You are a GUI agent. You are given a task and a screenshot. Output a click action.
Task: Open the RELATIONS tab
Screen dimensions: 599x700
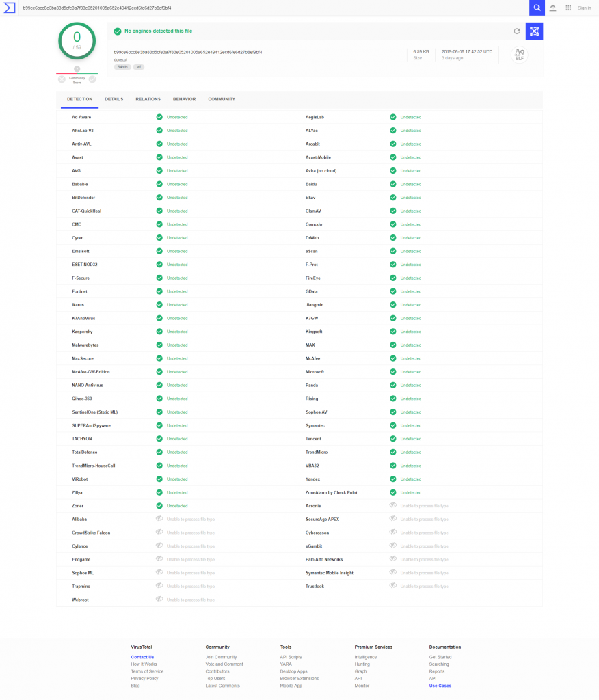(148, 100)
